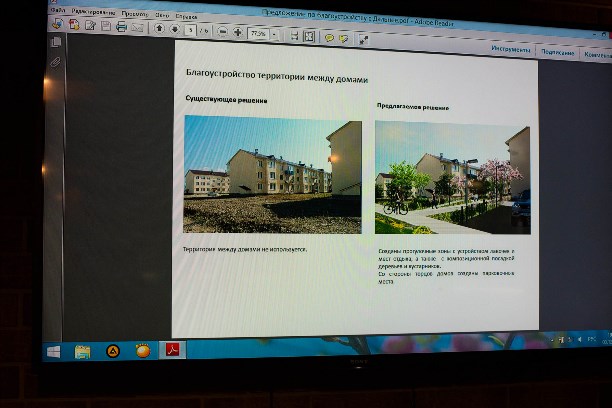This screenshot has height=408, width=612.
Task: Click the existing solution building photo
Action: [x=272, y=175]
